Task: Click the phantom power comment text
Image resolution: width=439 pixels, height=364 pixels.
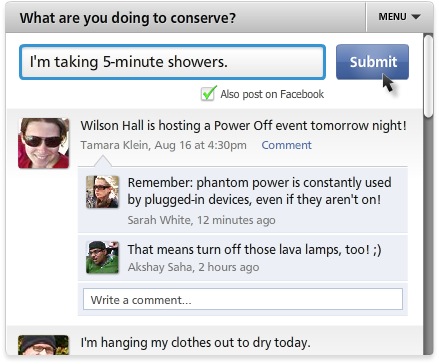Action: (x=259, y=191)
